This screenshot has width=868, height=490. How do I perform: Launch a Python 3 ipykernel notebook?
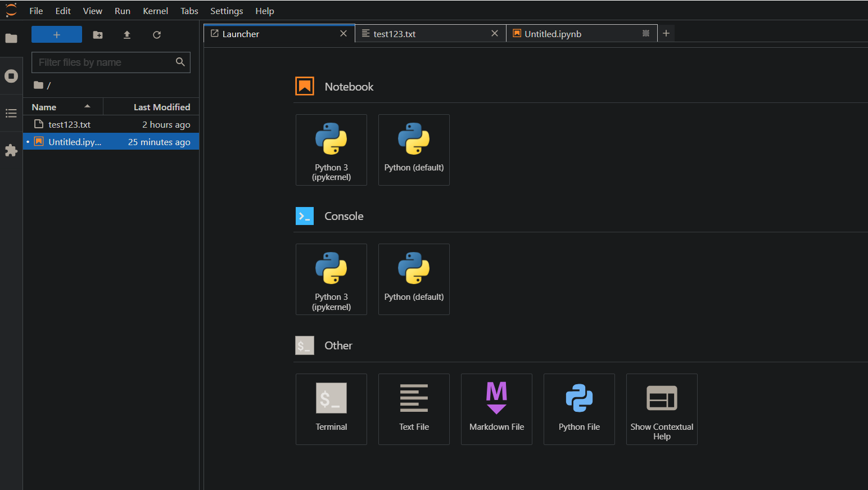click(331, 150)
